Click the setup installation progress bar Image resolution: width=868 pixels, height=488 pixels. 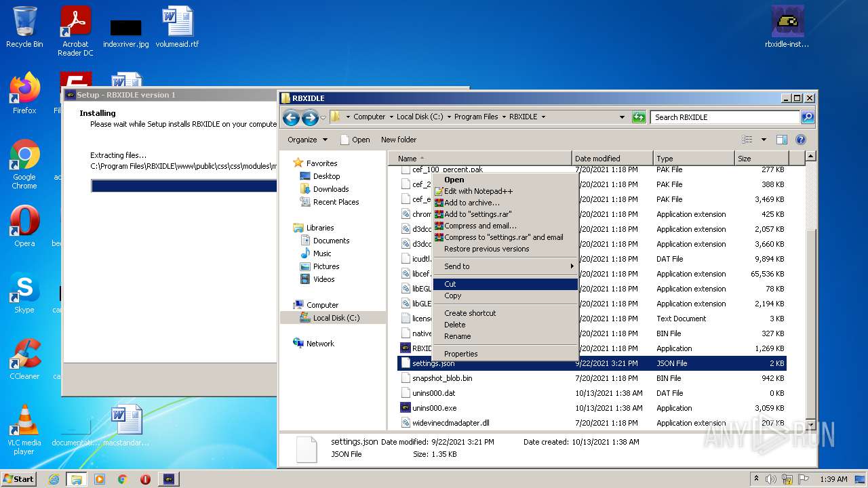(184, 186)
